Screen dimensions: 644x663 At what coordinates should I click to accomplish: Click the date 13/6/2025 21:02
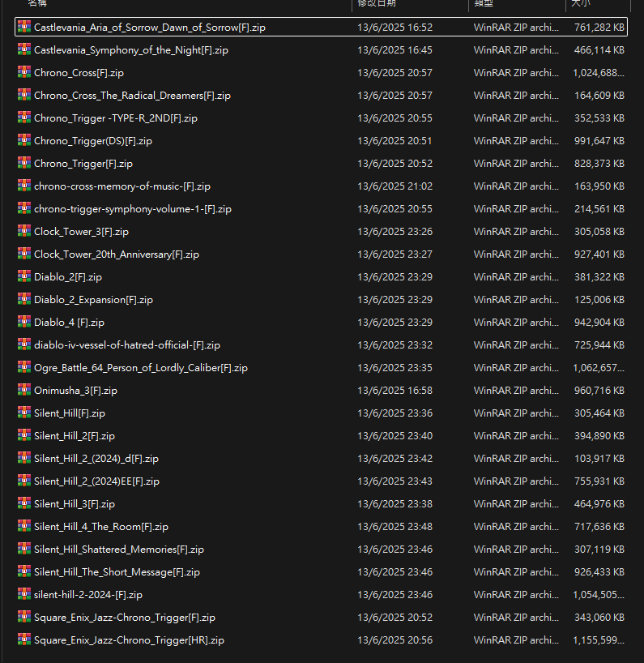coord(395,186)
